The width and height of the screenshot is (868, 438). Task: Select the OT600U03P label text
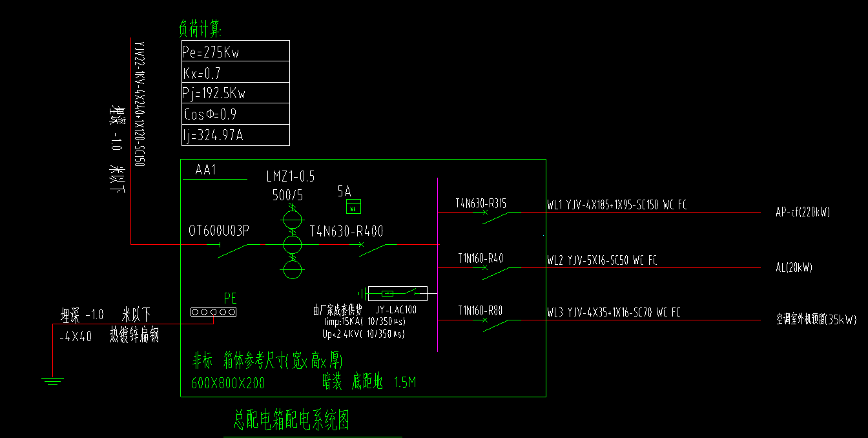point(218,231)
